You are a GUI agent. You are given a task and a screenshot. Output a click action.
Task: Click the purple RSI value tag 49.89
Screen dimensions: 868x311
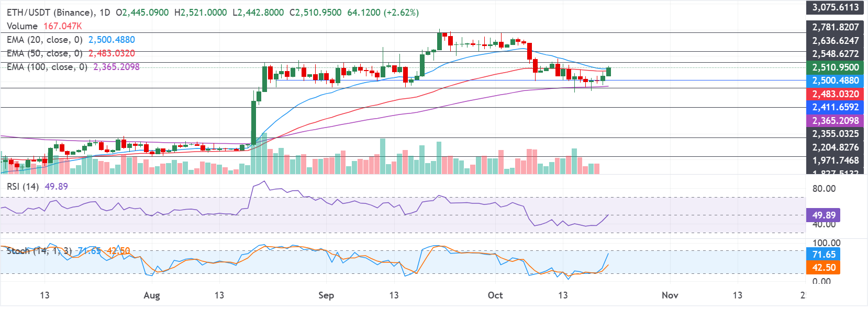[824, 215]
